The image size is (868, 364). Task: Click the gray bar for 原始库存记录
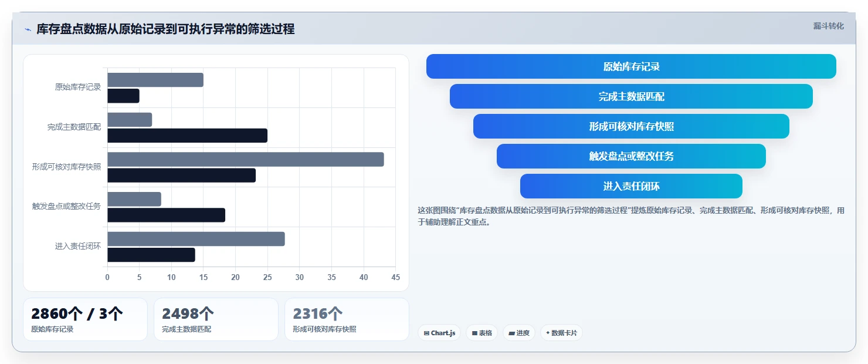coord(155,80)
